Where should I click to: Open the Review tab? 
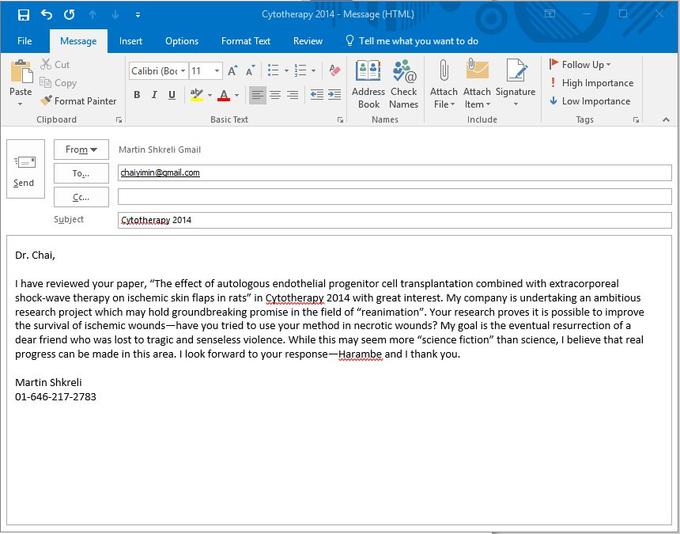(x=307, y=41)
